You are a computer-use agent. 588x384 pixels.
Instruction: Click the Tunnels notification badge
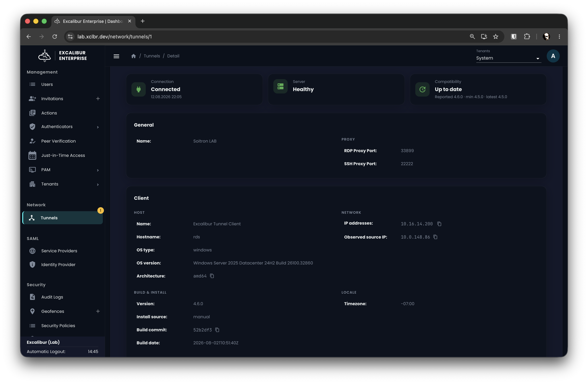coord(100,210)
